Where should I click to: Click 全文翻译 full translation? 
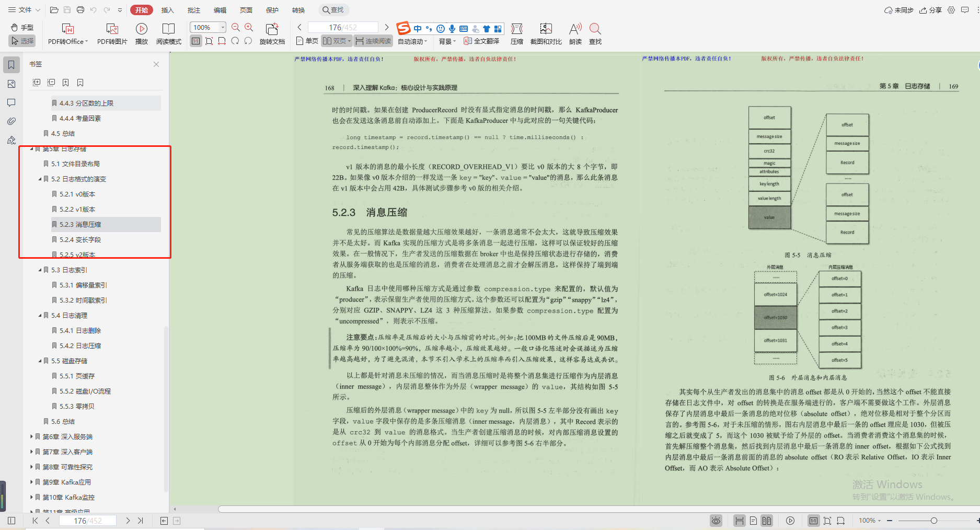(x=481, y=41)
